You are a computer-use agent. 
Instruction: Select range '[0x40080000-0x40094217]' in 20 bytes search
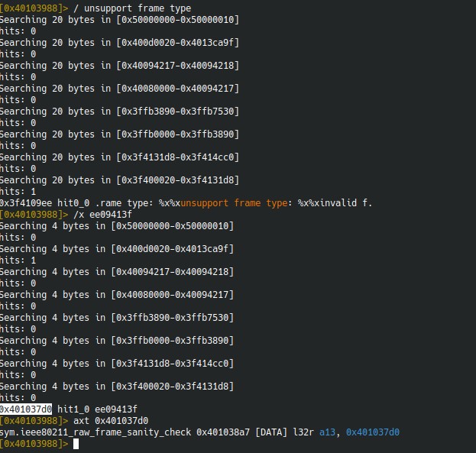[178, 89]
